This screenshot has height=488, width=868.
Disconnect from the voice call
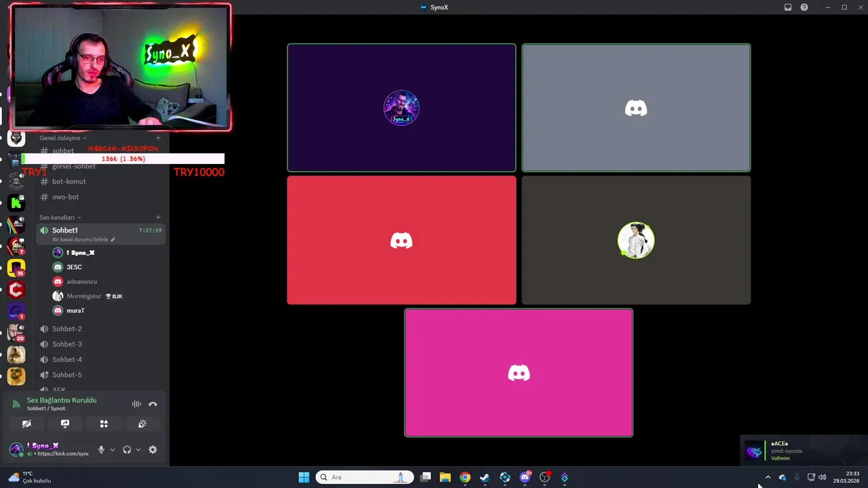(153, 404)
